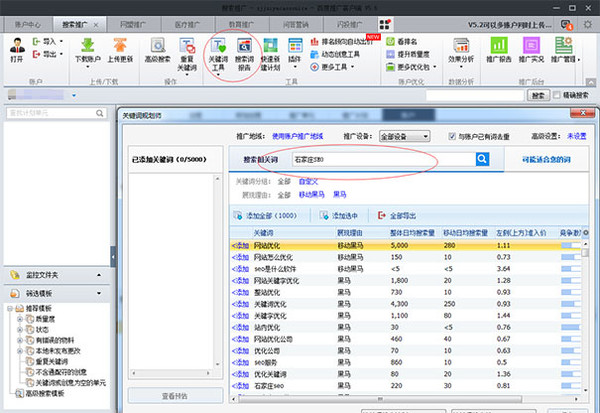Open the settings gear in the tab bar

pyautogui.click(x=587, y=24)
